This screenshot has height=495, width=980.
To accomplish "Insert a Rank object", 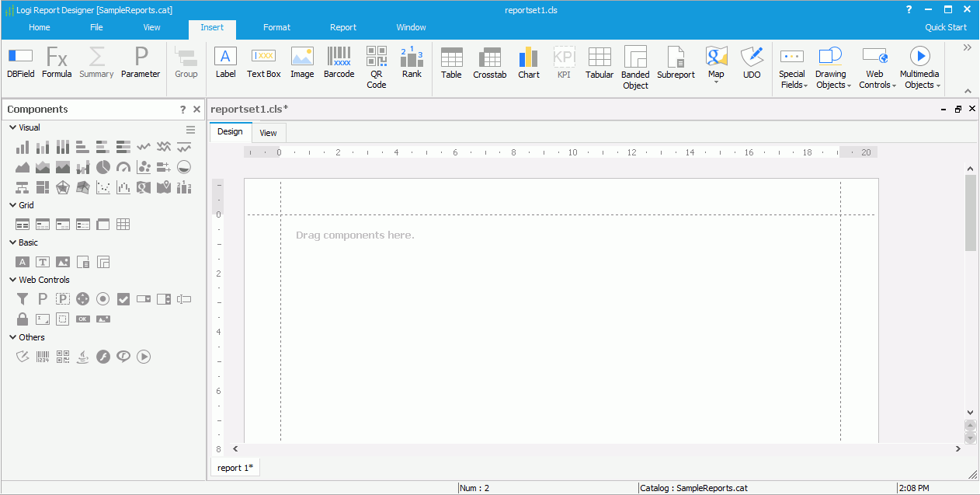I will (x=412, y=62).
